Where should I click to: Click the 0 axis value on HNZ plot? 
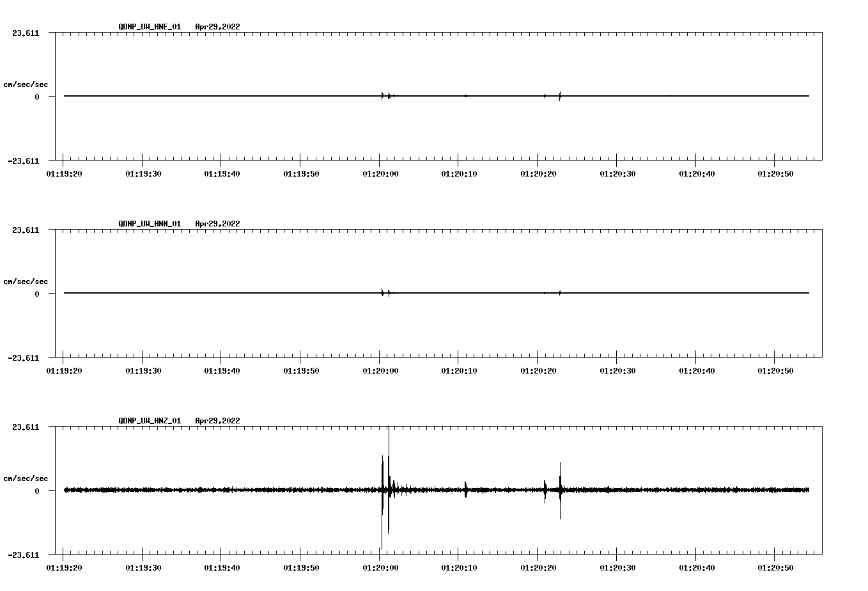click(37, 491)
